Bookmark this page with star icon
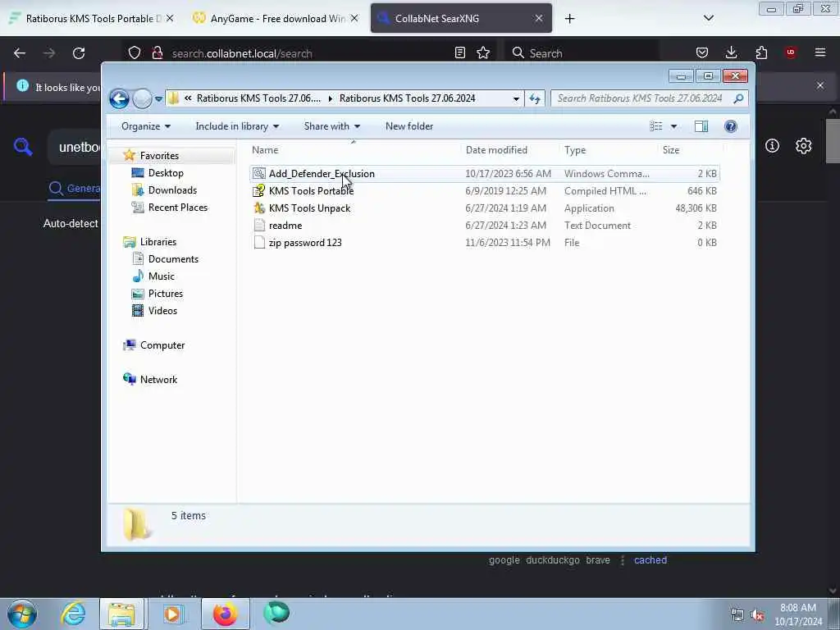 point(483,53)
